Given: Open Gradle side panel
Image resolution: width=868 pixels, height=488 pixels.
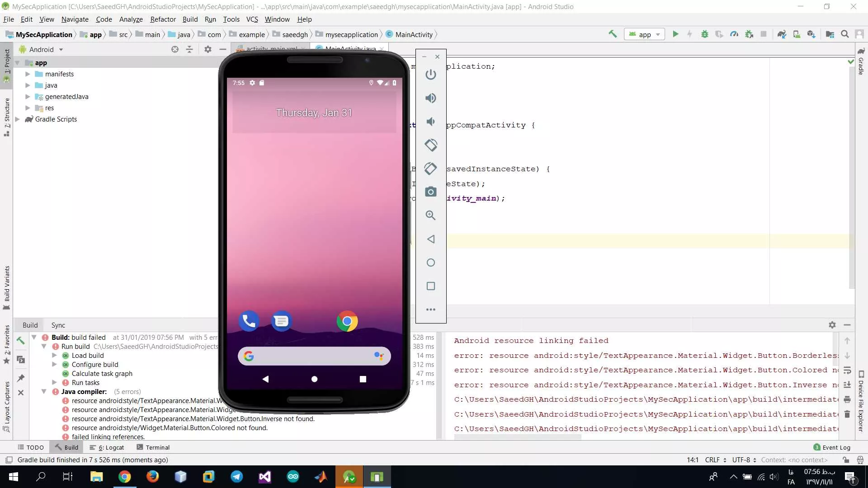Looking at the screenshot, I should [861, 62].
